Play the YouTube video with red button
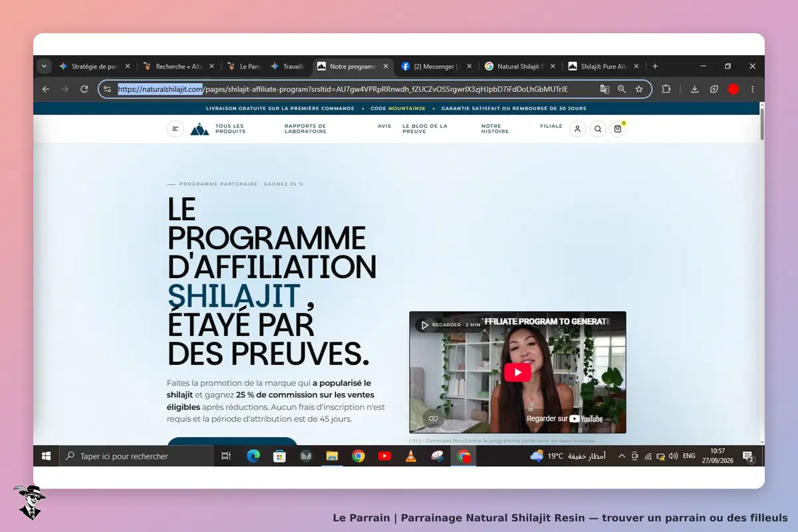Image resolution: width=798 pixels, height=532 pixels. (x=517, y=372)
